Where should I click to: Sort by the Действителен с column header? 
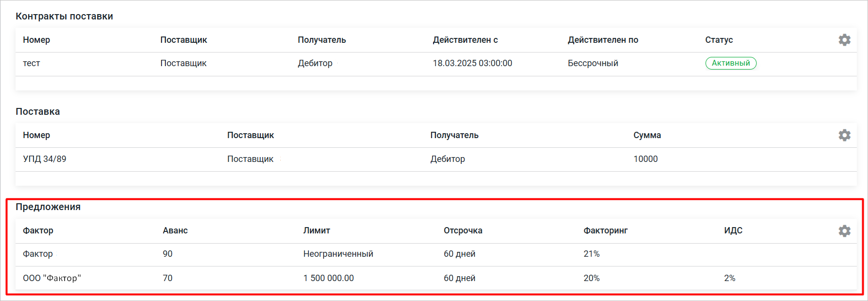click(465, 40)
